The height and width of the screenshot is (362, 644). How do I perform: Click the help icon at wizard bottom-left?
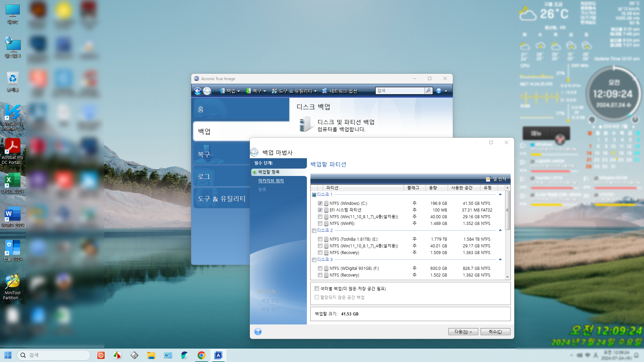point(258,331)
